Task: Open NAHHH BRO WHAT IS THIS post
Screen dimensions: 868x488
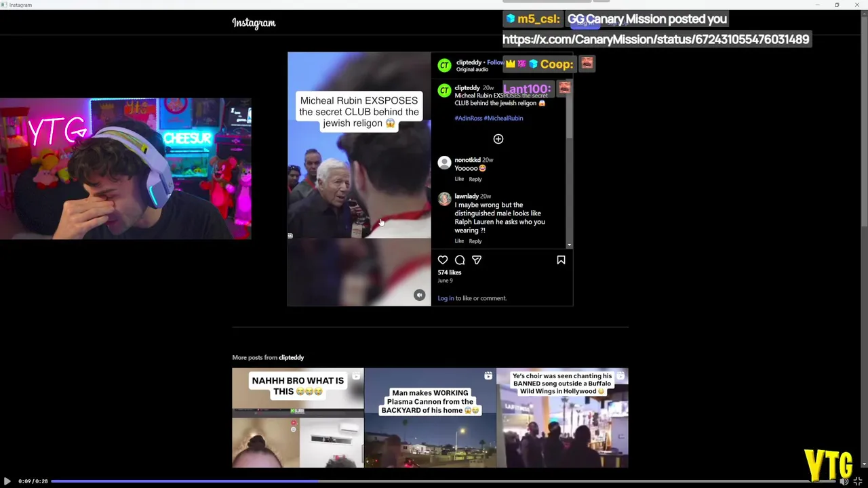Action: tap(298, 418)
